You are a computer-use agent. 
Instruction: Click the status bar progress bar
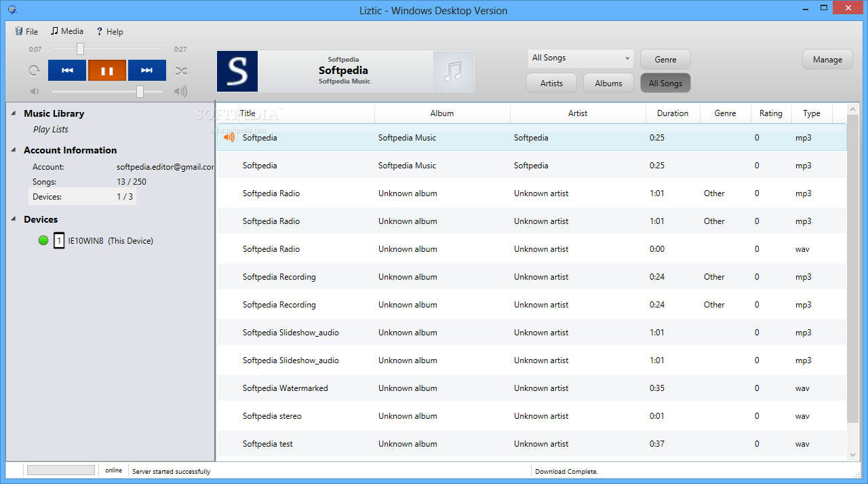[x=61, y=470]
